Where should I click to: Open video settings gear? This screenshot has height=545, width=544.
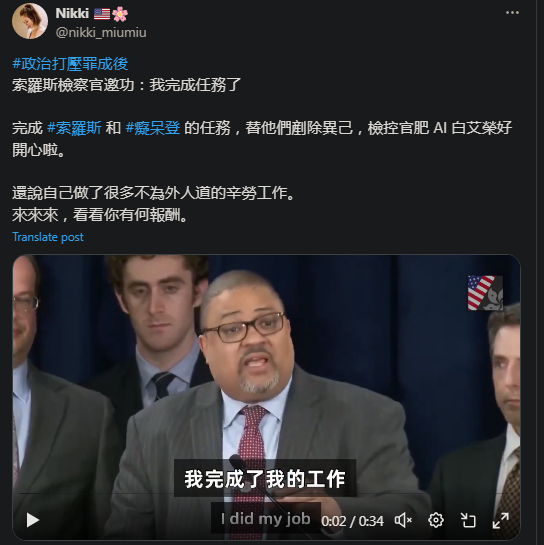[436, 520]
